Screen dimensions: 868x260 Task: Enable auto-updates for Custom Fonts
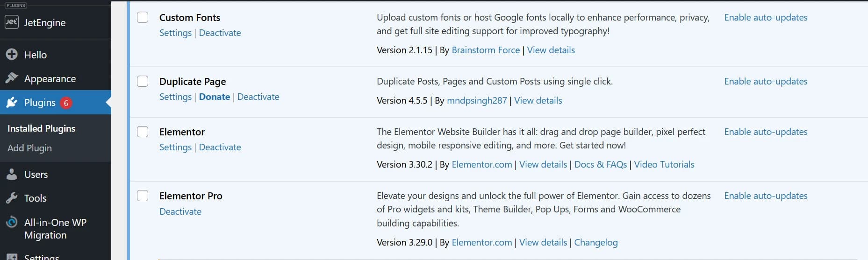[x=766, y=17]
